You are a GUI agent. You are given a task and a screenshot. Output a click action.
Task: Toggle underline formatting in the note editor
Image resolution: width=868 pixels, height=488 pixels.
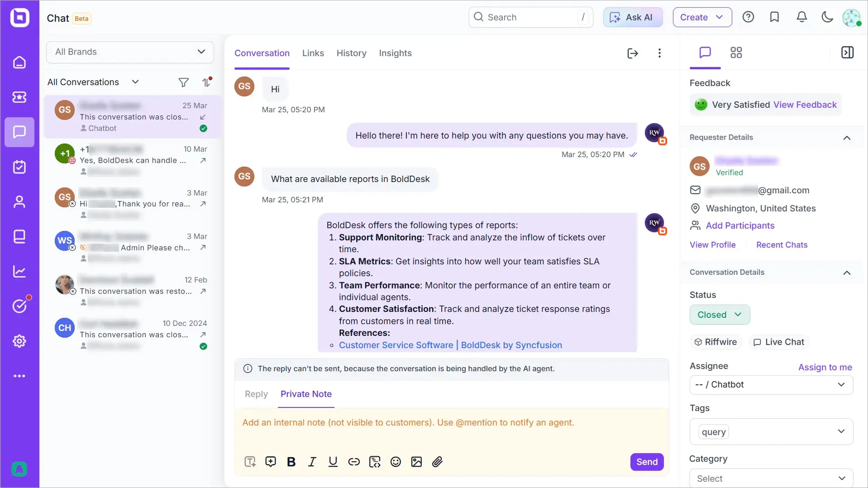[x=333, y=462]
